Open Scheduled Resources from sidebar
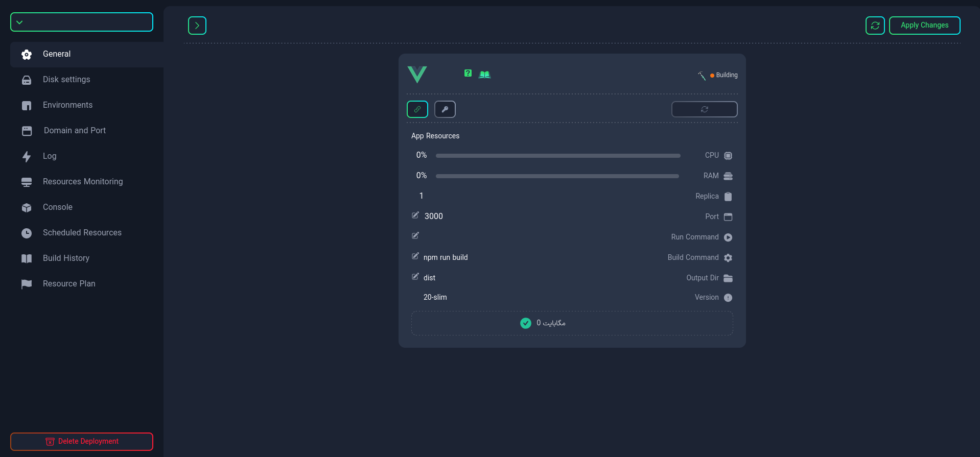The image size is (980, 457). (x=87, y=233)
